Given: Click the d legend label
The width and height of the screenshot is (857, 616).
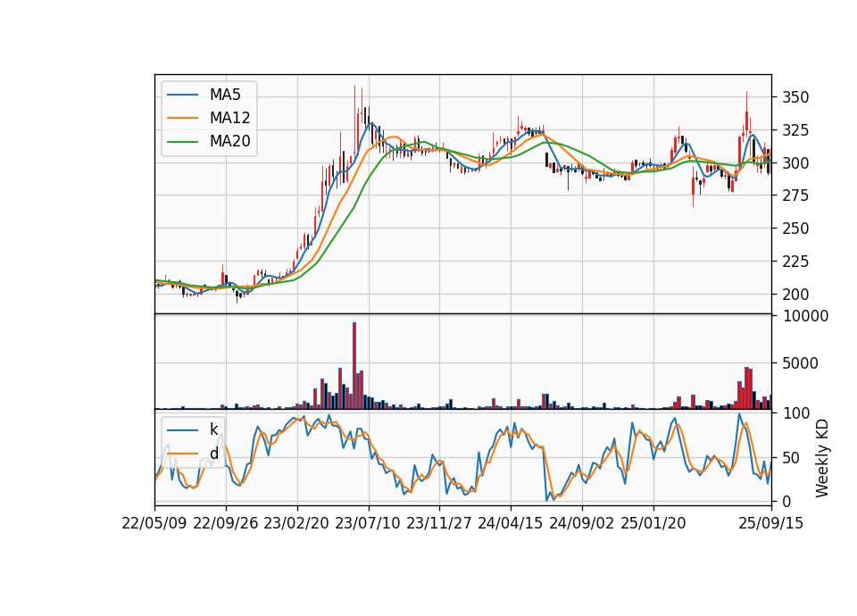Looking at the screenshot, I should (213, 454).
